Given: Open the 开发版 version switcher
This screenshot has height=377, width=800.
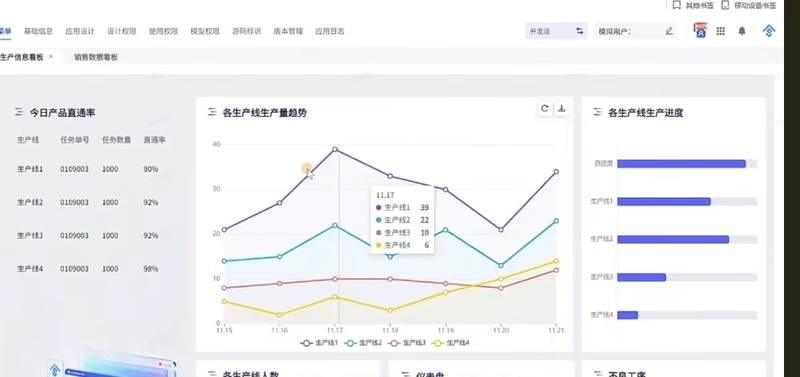Looking at the screenshot, I should pos(556,31).
